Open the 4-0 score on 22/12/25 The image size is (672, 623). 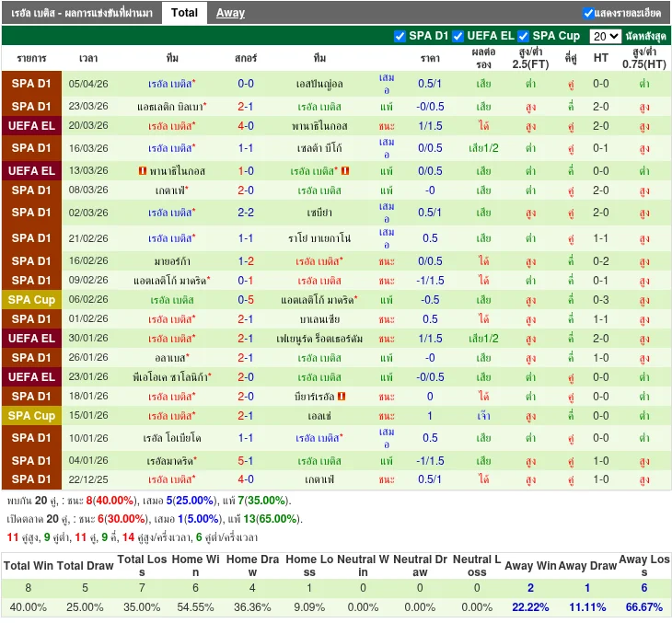(x=246, y=479)
